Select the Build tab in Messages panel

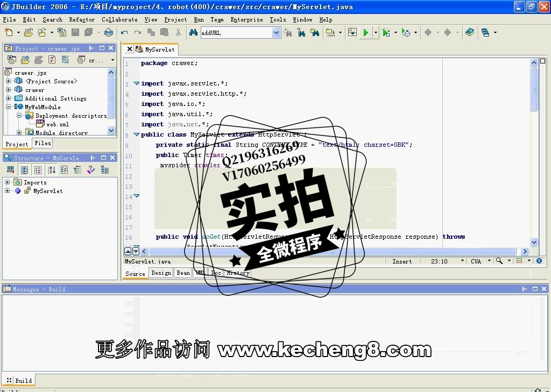tap(19, 380)
